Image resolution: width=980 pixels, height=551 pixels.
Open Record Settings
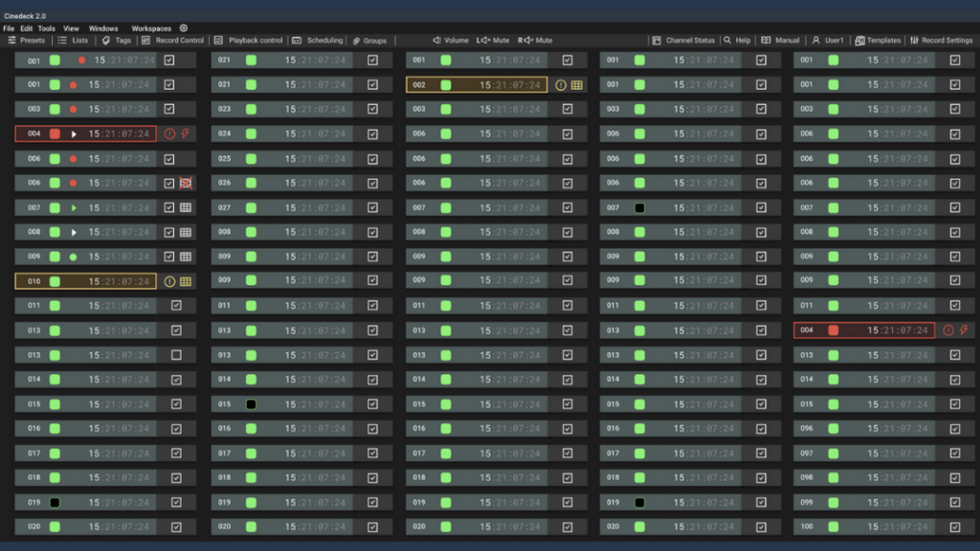(941, 41)
